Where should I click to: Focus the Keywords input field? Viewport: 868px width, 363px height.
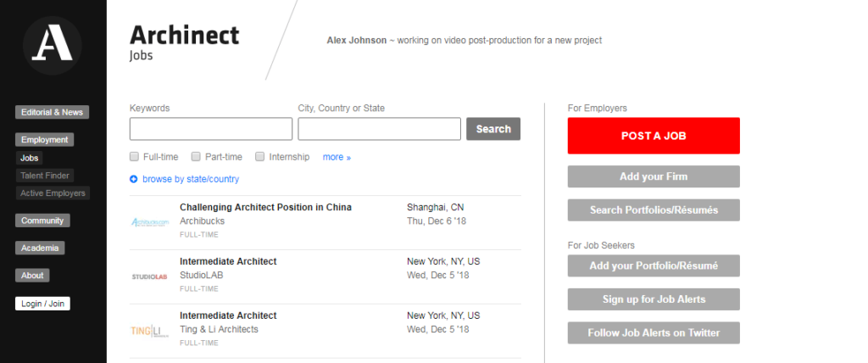[211, 129]
